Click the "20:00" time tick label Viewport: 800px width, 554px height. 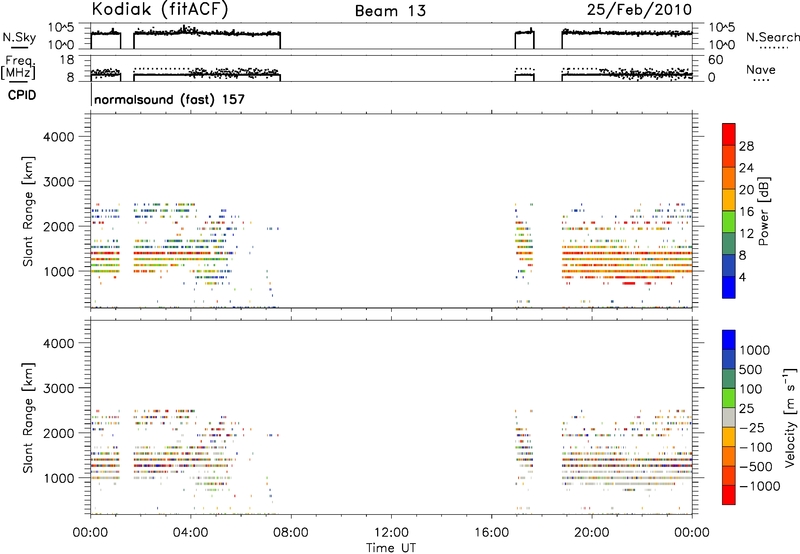(591, 533)
